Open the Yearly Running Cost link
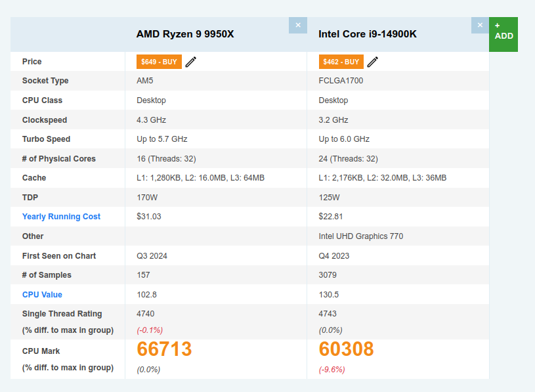 coord(62,217)
